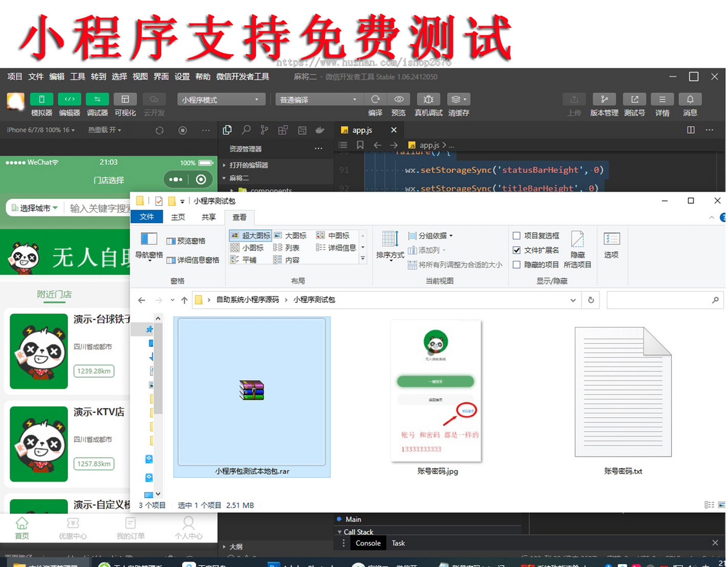Click the 编译 compile refresh icon

click(376, 99)
